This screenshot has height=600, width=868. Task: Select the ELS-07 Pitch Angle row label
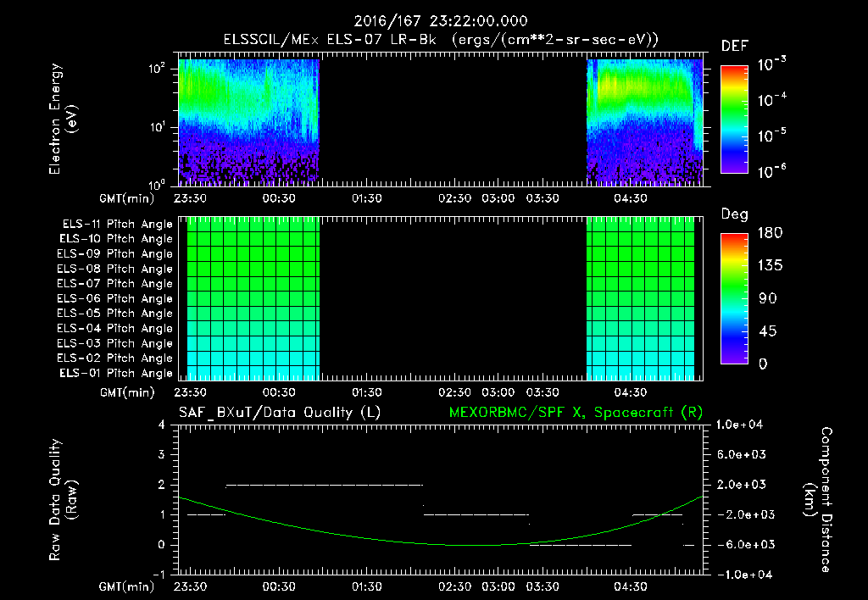pyautogui.click(x=115, y=284)
